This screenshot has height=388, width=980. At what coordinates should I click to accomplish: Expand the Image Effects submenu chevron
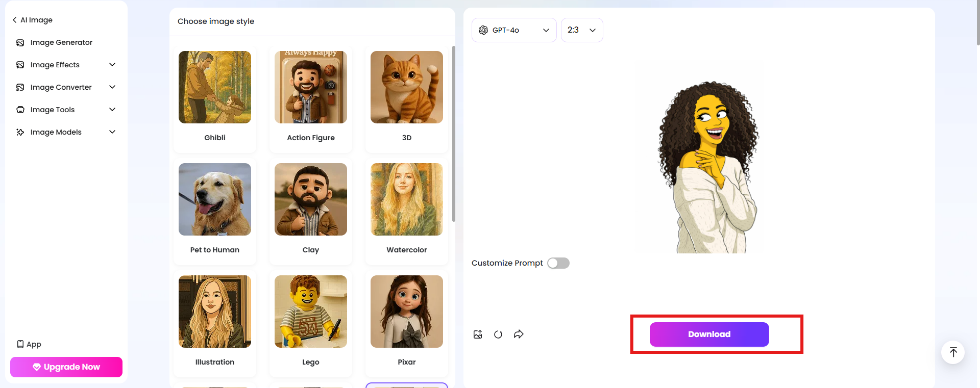coord(112,65)
